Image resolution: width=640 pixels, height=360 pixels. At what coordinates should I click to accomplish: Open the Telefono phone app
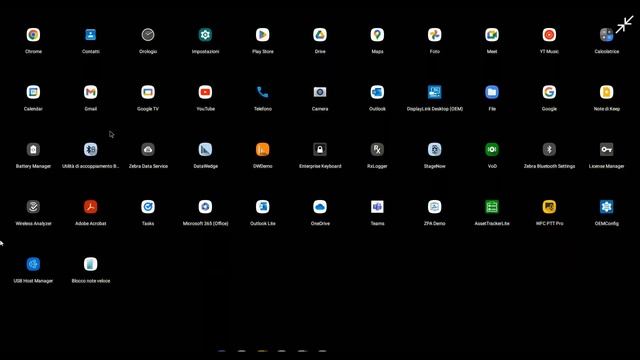262,92
